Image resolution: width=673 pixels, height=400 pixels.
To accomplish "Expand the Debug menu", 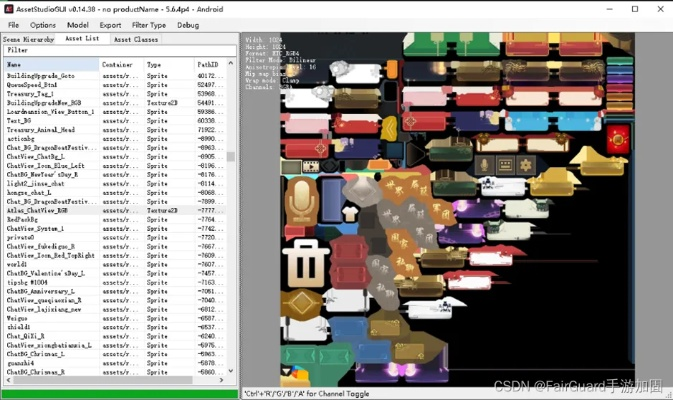I will 188,25.
